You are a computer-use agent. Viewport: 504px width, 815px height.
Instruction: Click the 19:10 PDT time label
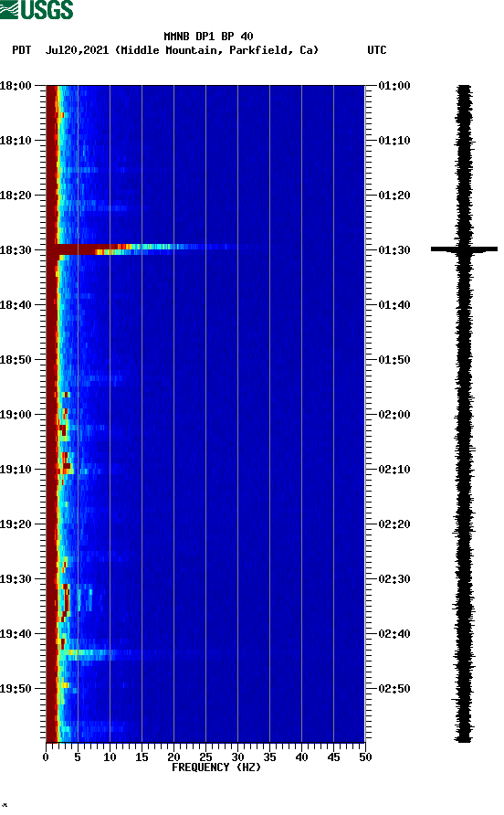click(x=16, y=470)
